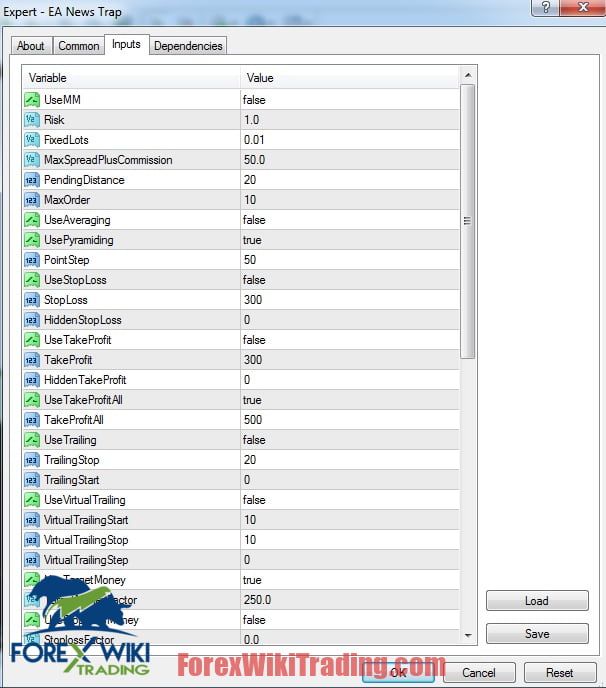Click the PointStep integer icon
The image size is (606, 688).
(32, 260)
